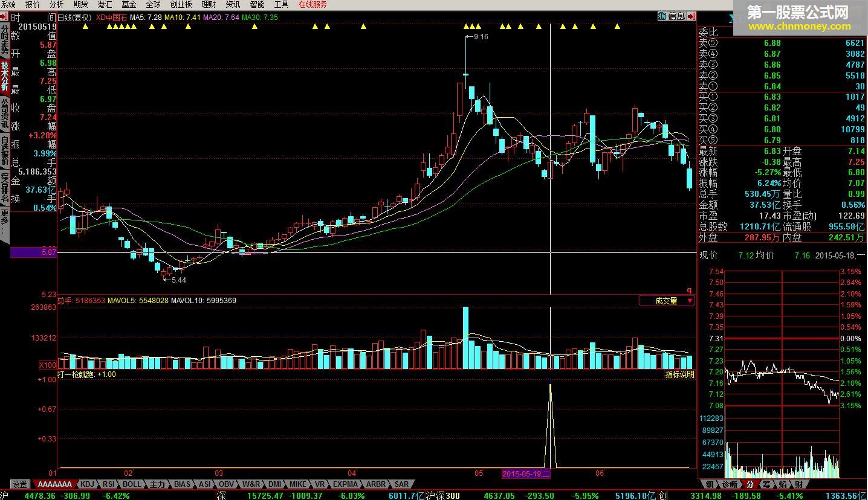Screen dimensions: 868x500
Task: Click the red arrow collapse-panel icon
Action: pos(691,16)
